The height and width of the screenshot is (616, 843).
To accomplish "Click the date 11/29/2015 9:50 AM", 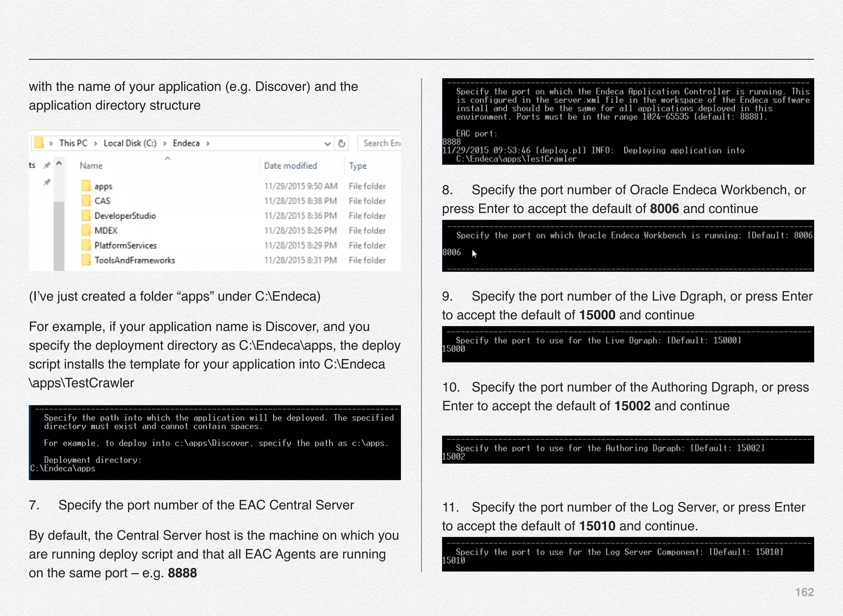I will point(300,186).
